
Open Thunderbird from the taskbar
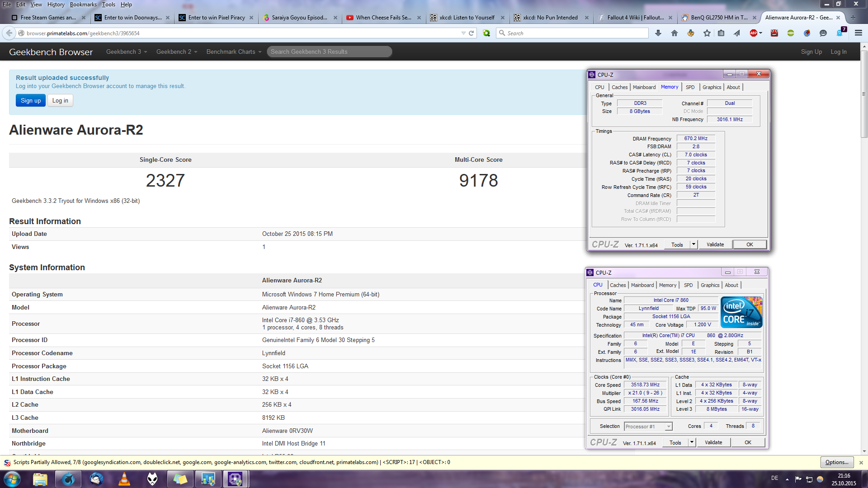[x=96, y=479]
